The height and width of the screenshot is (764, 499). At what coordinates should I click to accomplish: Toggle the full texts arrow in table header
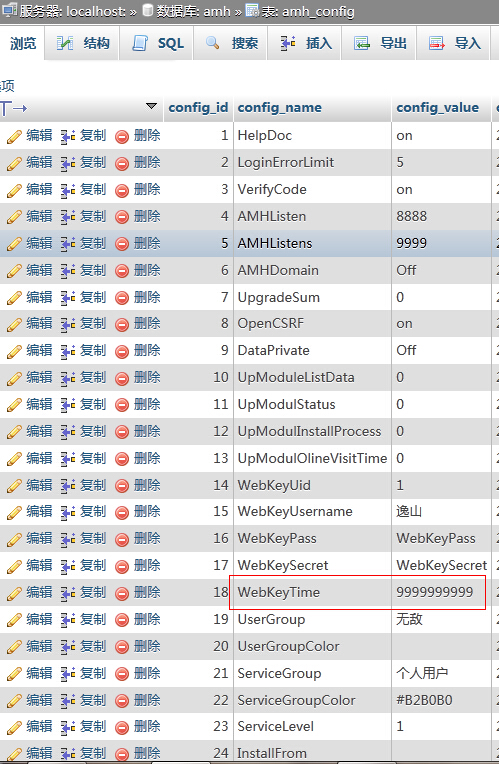[x=13, y=108]
